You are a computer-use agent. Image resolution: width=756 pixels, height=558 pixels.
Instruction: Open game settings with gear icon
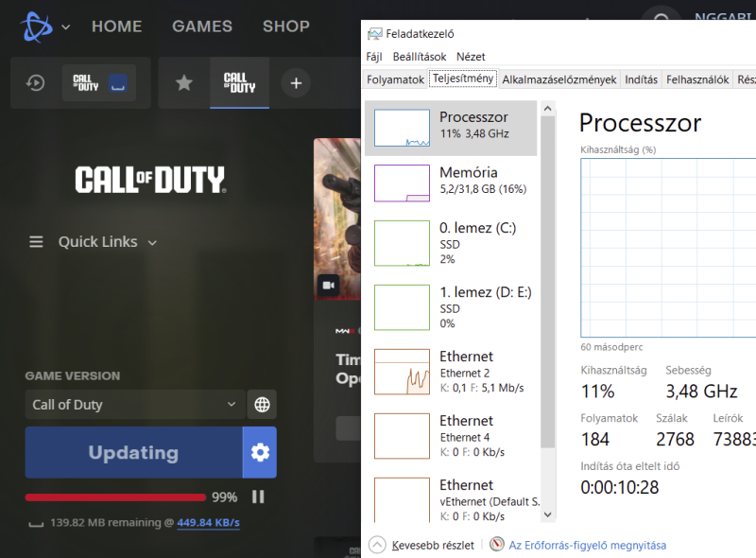260,452
